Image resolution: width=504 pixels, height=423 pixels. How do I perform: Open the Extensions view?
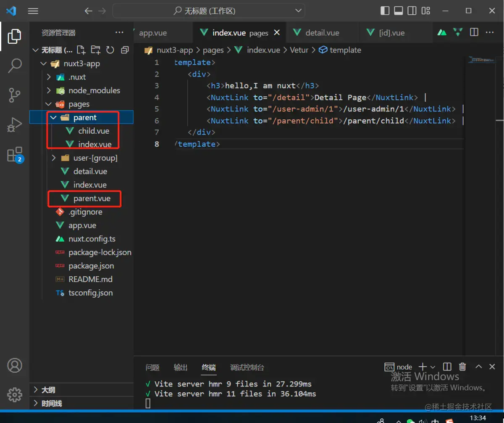(15, 154)
